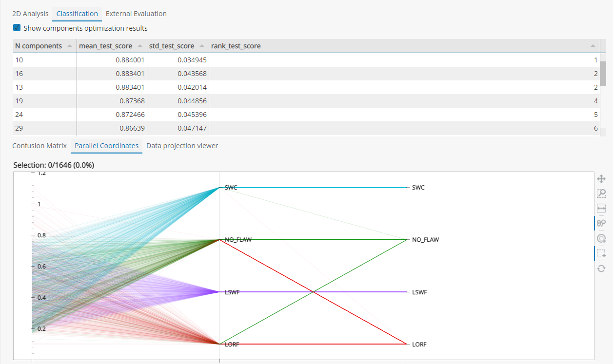Image resolution: width=613 pixels, height=364 pixels.
Task: Select the row with 24 components
Action: (306, 115)
